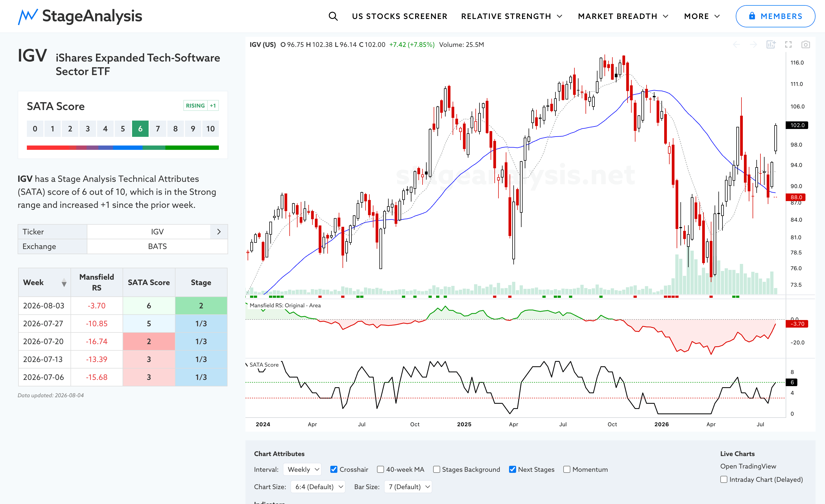Click the 2025 label on time axis
The width and height of the screenshot is (825, 504).
pyautogui.click(x=464, y=424)
